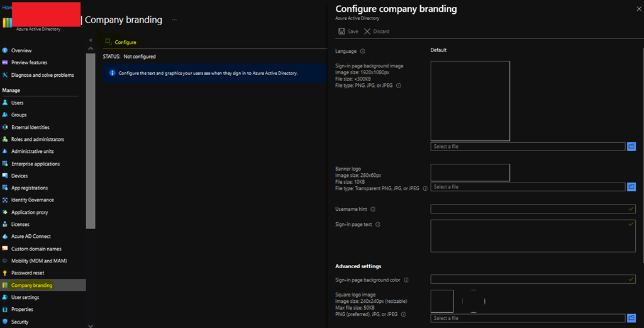Click the Save icon in the toolbar
Screen dimensions: 644x328
coord(341,31)
